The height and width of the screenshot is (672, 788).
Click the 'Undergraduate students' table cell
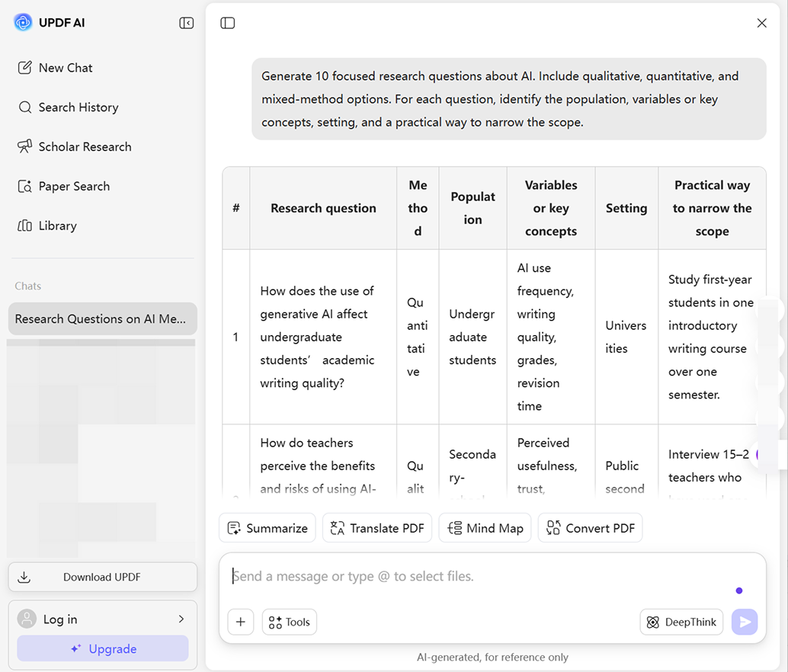click(473, 337)
